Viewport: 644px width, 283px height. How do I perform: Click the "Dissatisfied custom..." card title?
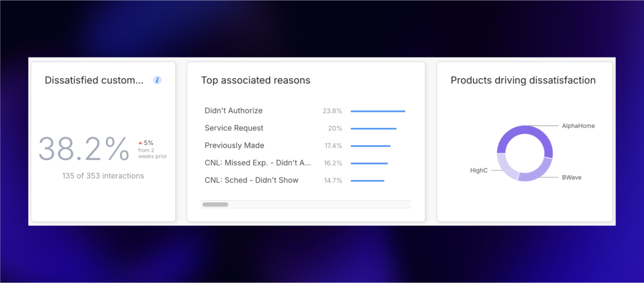[94, 80]
